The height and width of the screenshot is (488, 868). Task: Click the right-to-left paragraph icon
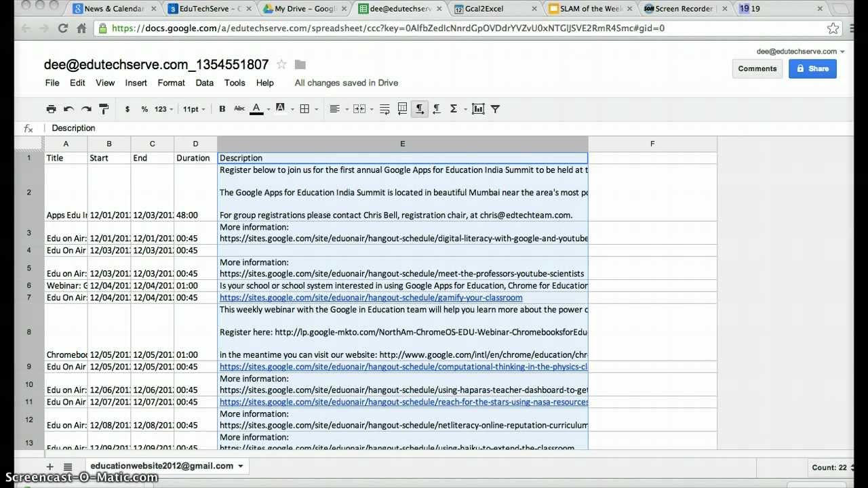pos(436,109)
